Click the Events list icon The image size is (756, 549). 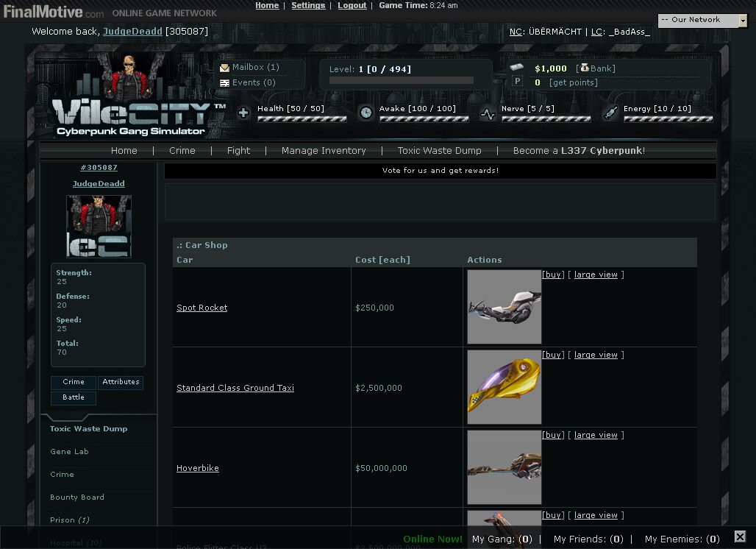[x=224, y=83]
